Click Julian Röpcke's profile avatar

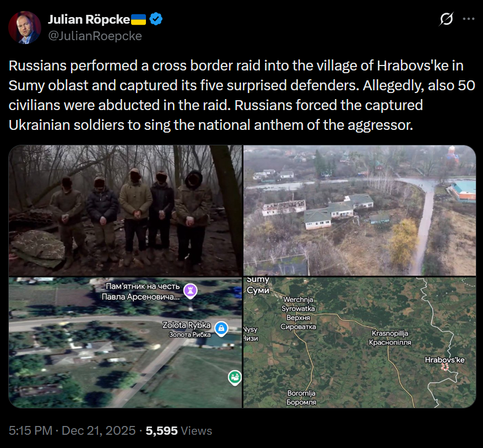click(x=25, y=28)
